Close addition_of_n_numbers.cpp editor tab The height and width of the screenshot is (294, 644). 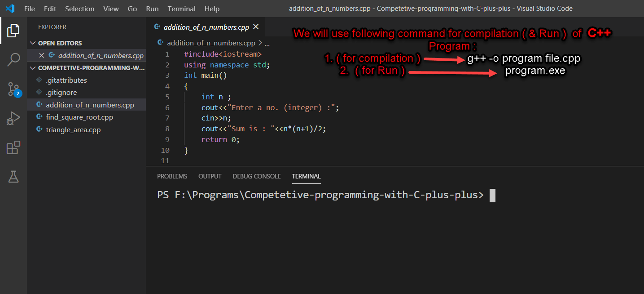tap(256, 27)
